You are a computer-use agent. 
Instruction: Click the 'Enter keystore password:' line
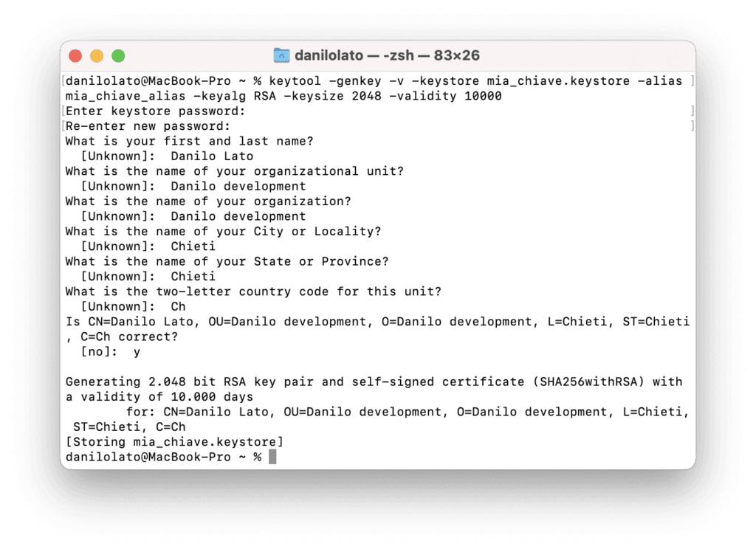155,111
